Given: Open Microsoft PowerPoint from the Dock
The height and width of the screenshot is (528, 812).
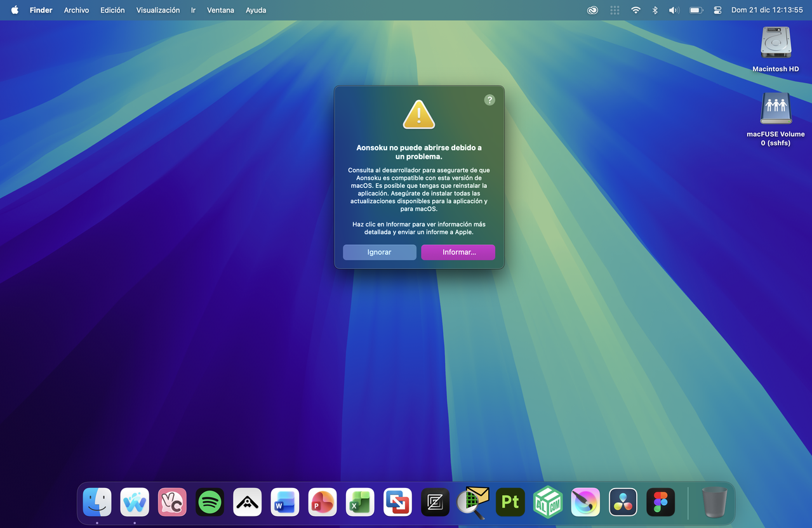Looking at the screenshot, I should click(x=323, y=502).
